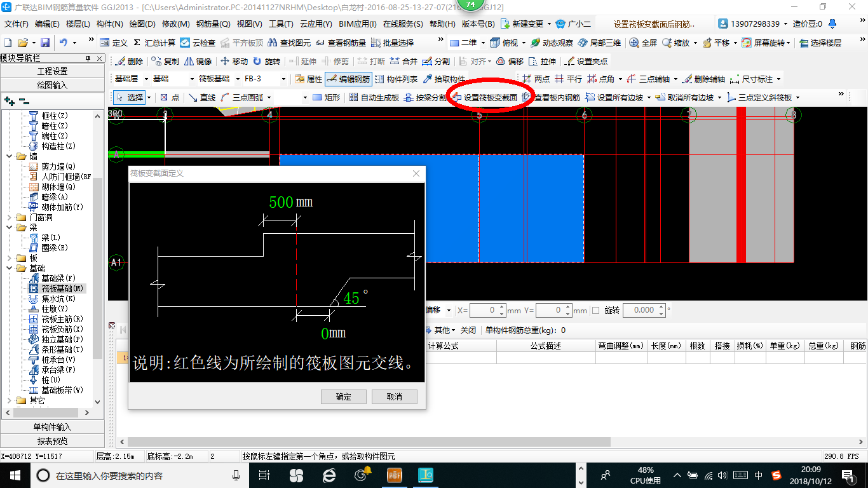The width and height of the screenshot is (868, 488).
Task: Click 查找图元 find element tool
Action: [289, 43]
